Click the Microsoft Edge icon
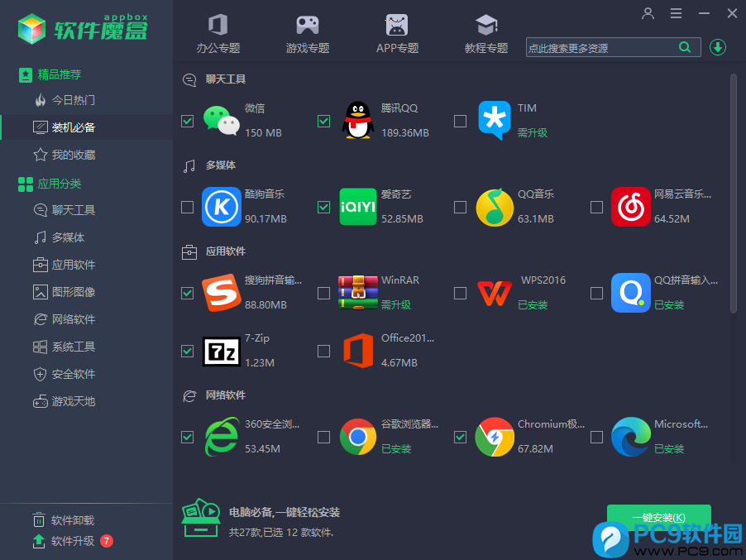The image size is (746, 560). [x=630, y=437]
